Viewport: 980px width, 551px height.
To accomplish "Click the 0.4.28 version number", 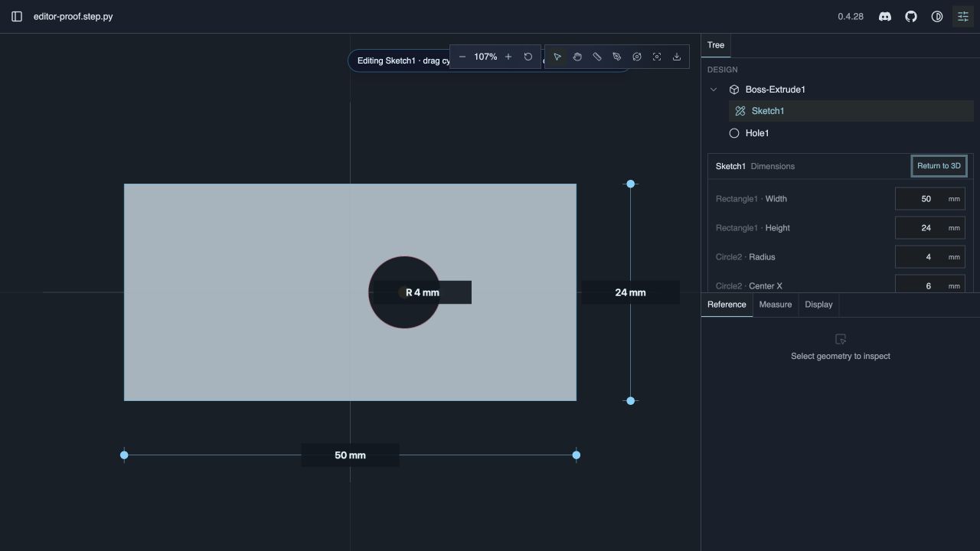I will click(x=851, y=16).
